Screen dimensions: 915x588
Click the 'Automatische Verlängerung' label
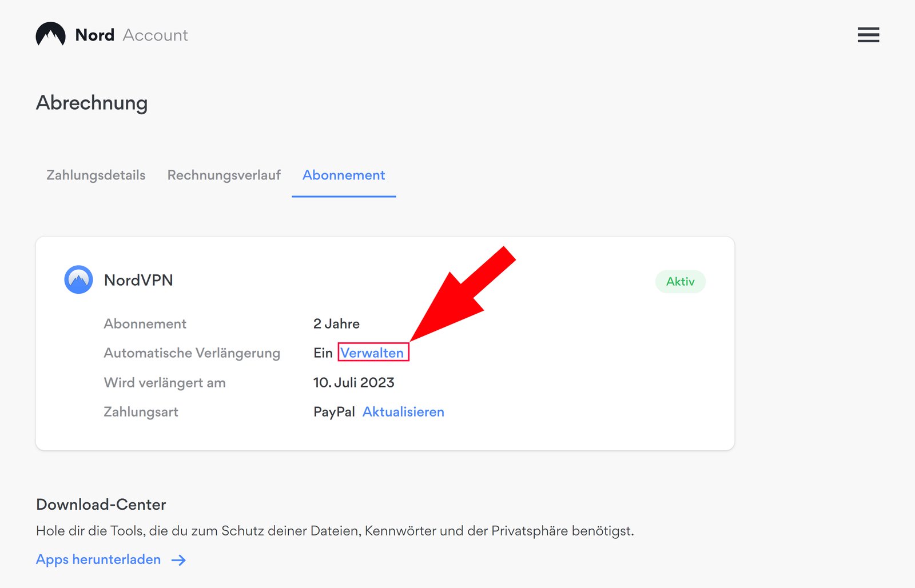(x=192, y=353)
